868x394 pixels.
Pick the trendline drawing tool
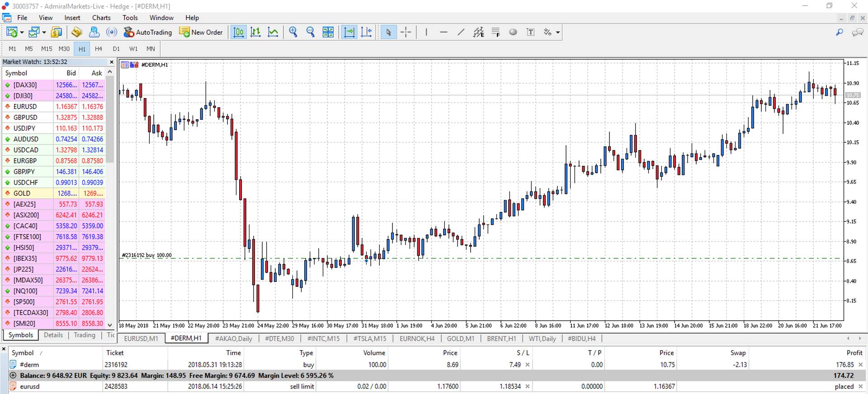[x=461, y=32]
